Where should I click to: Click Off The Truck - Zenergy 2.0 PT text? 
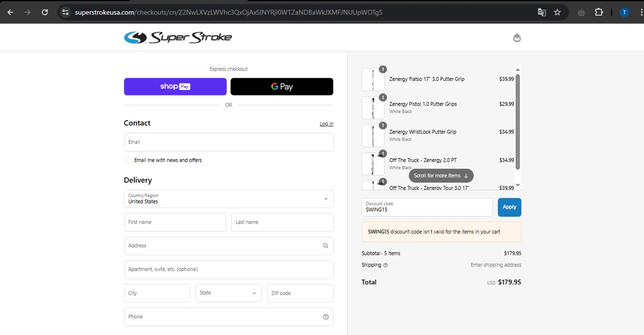pyautogui.click(x=423, y=160)
